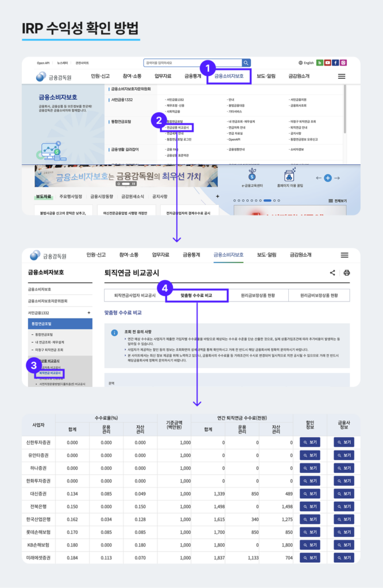
Task: Open 참여·소통 menu in top screen
Action: click(x=132, y=76)
